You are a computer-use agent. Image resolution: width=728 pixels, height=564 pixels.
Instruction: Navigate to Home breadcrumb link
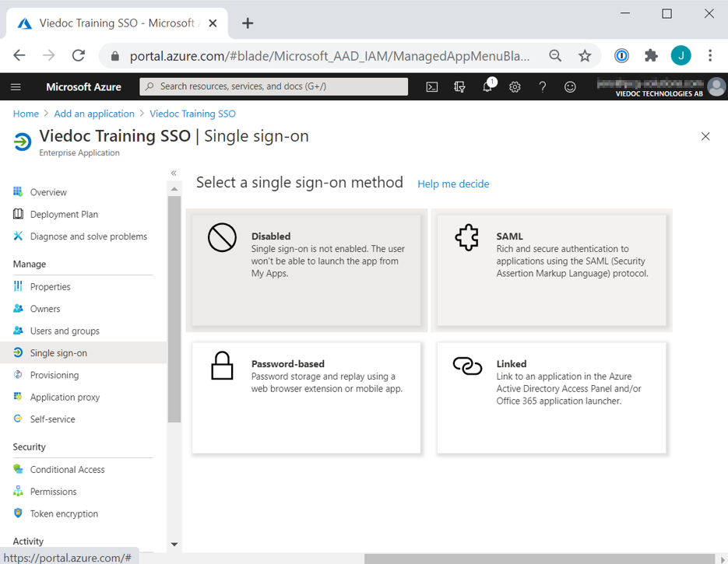(26, 114)
